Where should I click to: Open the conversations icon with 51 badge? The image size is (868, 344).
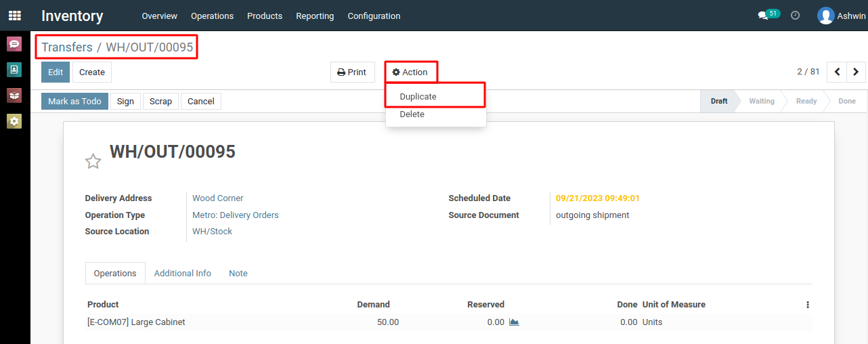pyautogui.click(x=768, y=15)
